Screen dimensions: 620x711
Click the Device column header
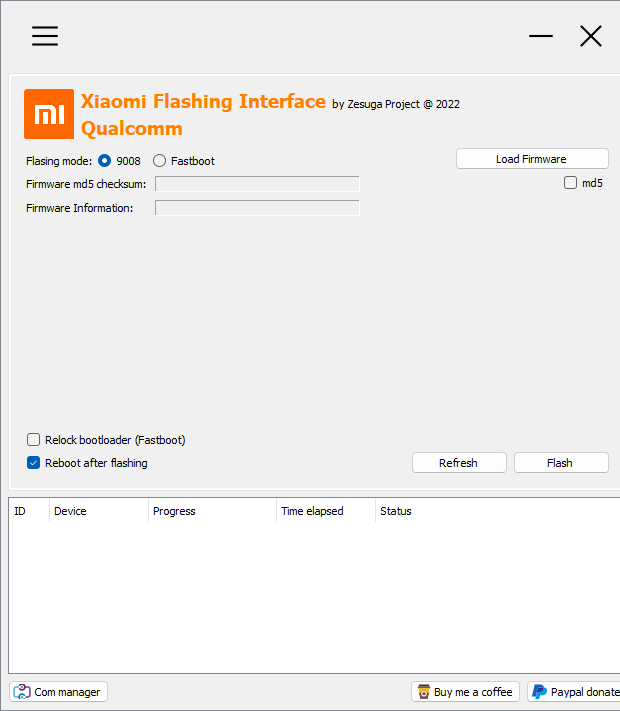point(98,511)
